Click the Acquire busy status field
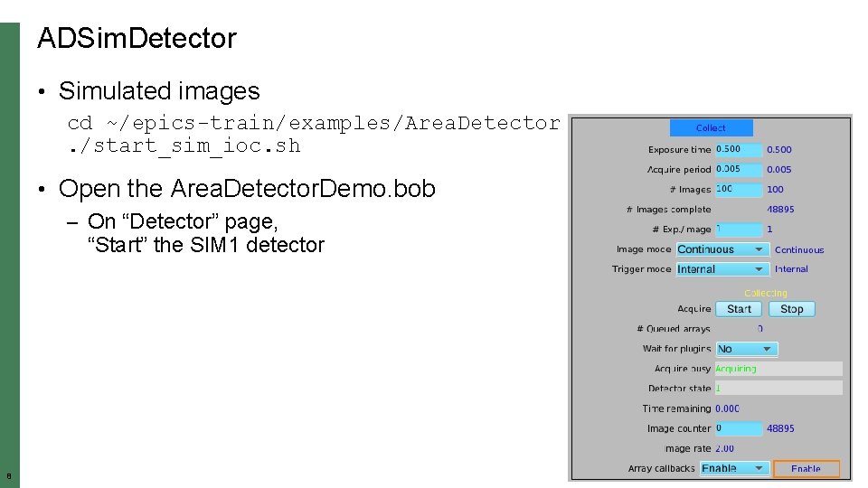 pos(778,369)
